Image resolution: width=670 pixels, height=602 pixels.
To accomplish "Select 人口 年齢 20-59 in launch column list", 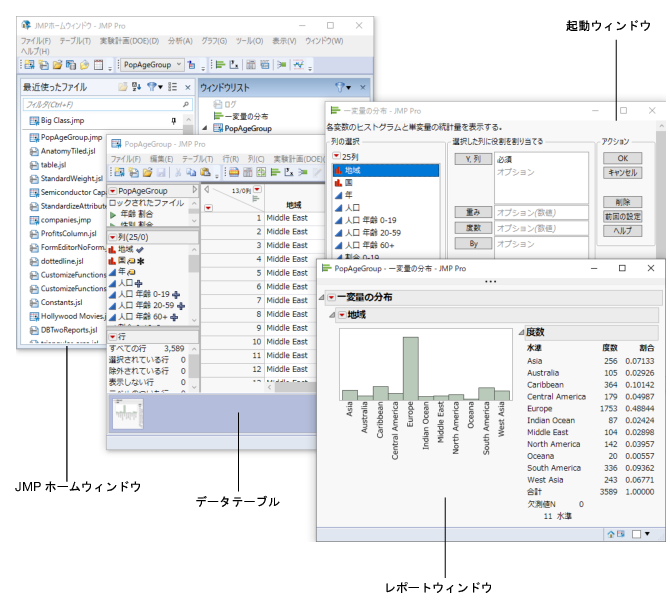I will tap(386, 233).
